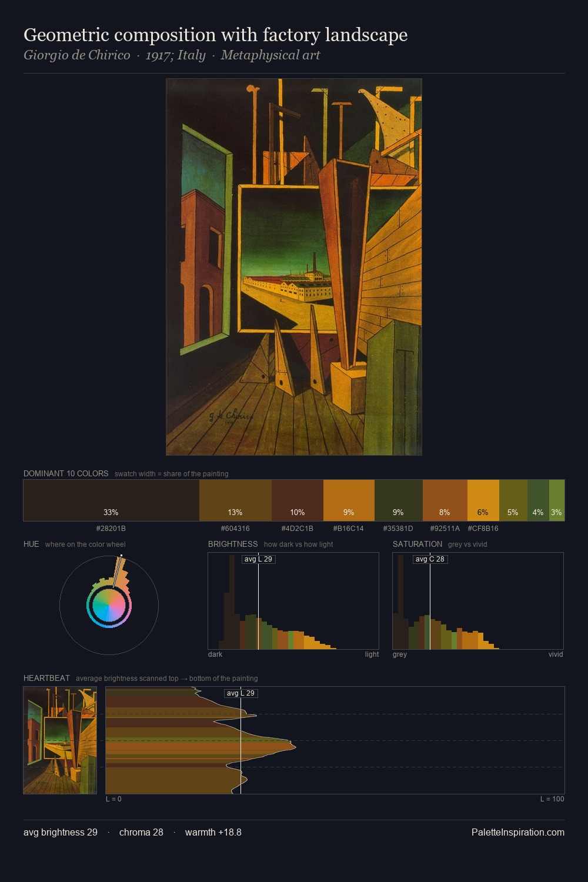The image size is (588, 882).
Task: Click the 'light' brightness axis label
Action: (x=372, y=654)
